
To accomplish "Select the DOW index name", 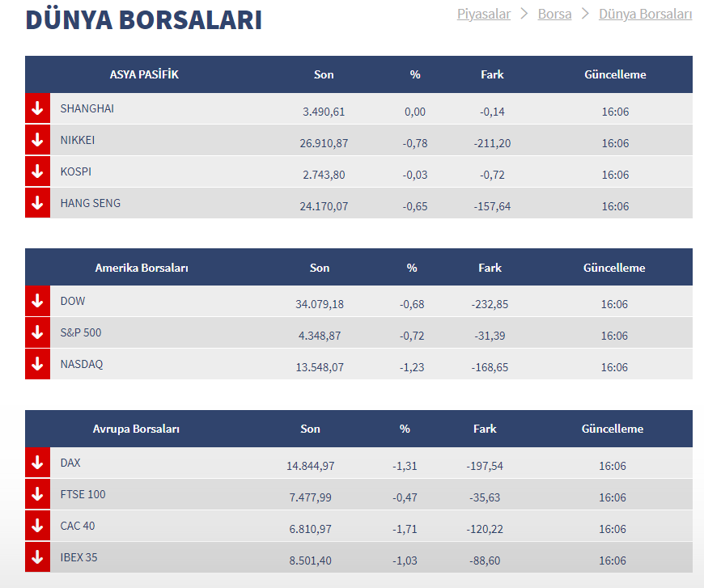I will (x=73, y=301).
